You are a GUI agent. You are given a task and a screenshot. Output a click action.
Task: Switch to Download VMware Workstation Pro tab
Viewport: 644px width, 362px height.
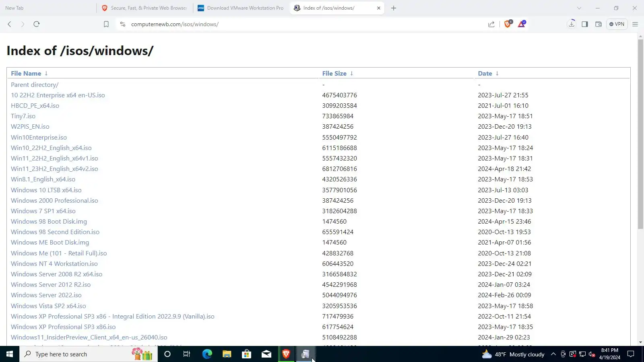click(x=241, y=8)
